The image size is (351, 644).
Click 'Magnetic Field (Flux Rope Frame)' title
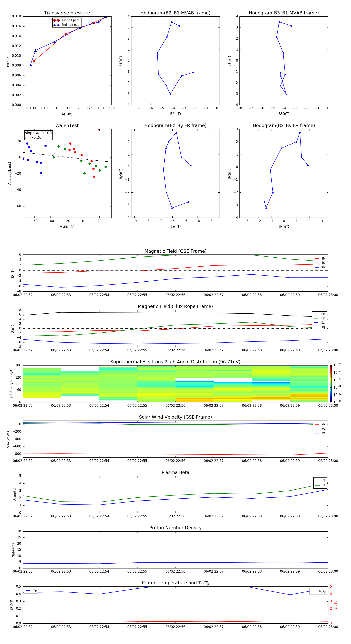pyautogui.click(x=175, y=307)
